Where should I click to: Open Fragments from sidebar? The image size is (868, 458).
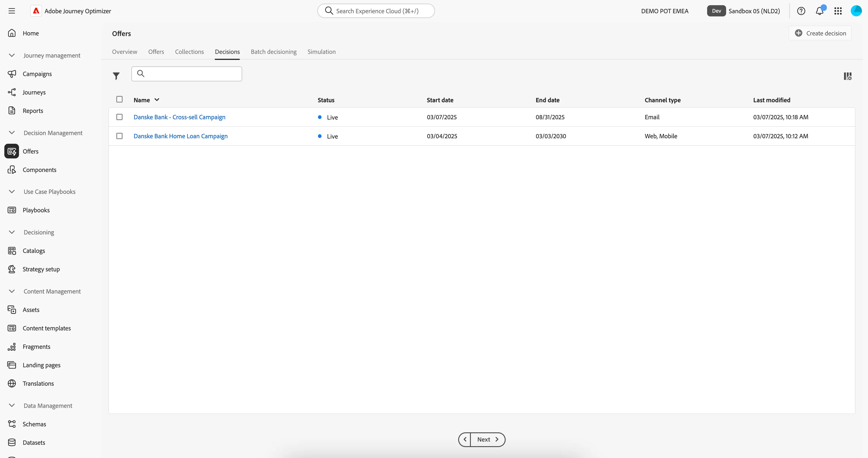pyautogui.click(x=36, y=346)
